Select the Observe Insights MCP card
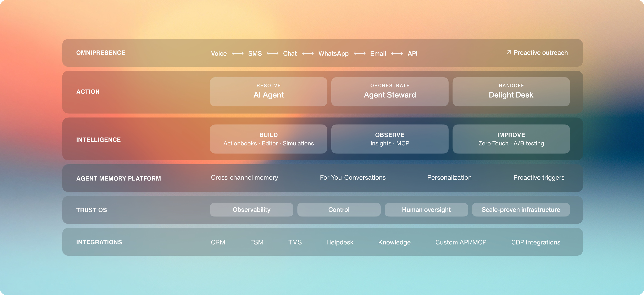The image size is (644, 295). tap(390, 139)
